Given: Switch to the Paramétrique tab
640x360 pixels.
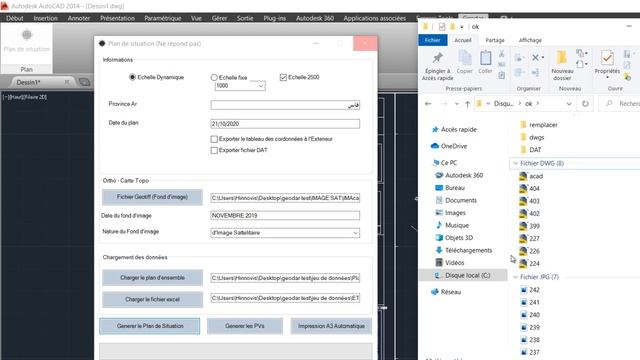Looking at the screenshot, I should point(162,18).
